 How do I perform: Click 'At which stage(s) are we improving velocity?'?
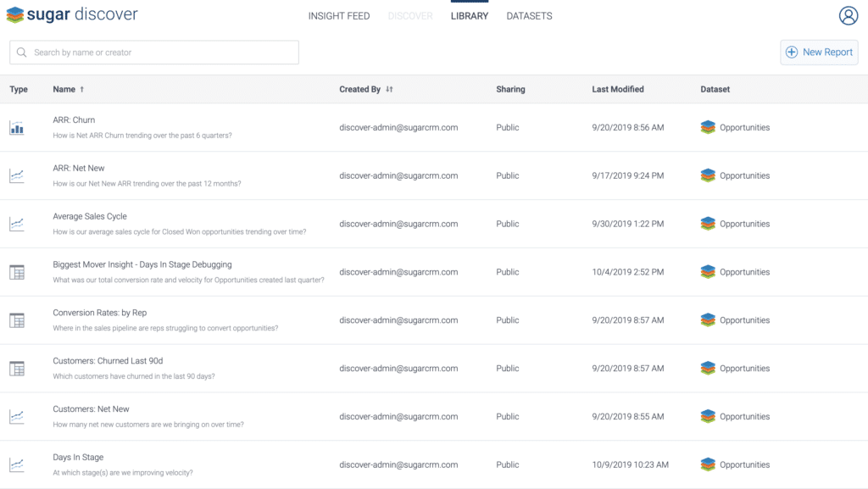pos(123,473)
